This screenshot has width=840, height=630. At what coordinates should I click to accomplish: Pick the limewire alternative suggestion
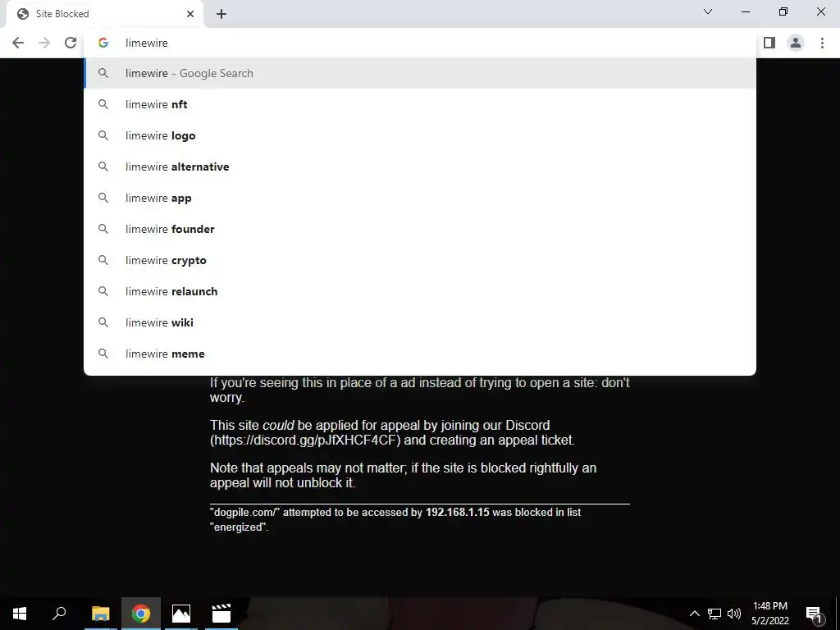click(420, 167)
